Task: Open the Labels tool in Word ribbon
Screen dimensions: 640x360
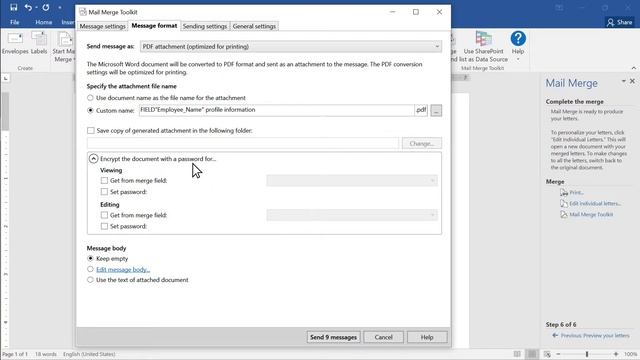Action: pyautogui.click(x=39, y=43)
